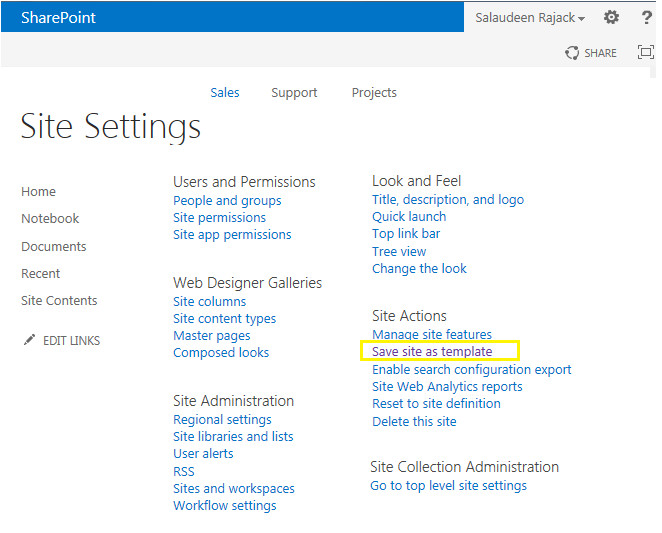Click the Look and Feel heading
Viewport: 662px width, 533px height.
tap(416, 181)
